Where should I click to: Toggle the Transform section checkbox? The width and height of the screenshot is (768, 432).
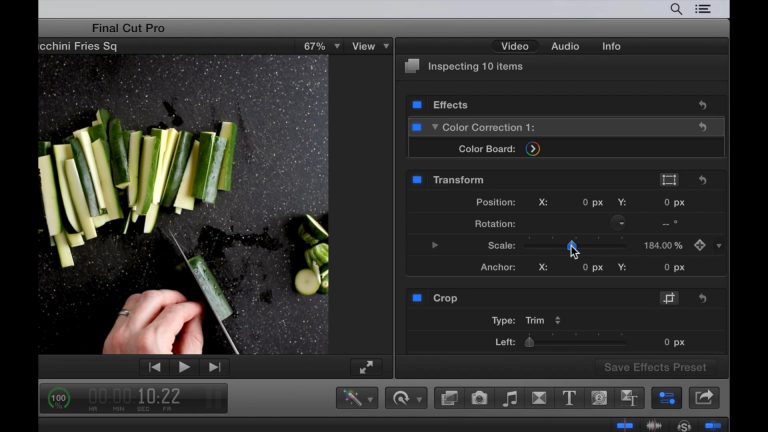coord(416,180)
